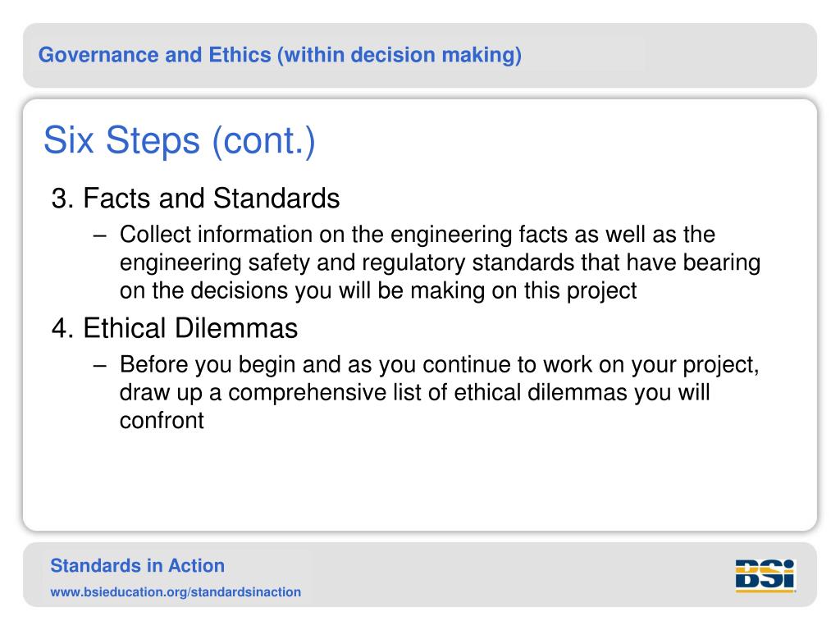Screen dimensions: 840x630
Task: Select the 4. Ethical Dilemmas heading
Action: tap(175, 328)
